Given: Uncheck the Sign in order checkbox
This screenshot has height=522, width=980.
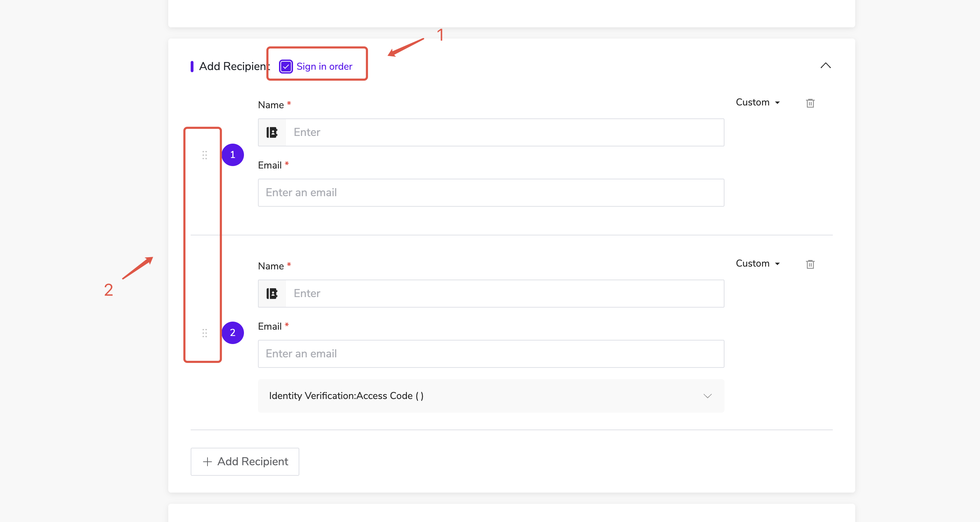Looking at the screenshot, I should (x=286, y=67).
